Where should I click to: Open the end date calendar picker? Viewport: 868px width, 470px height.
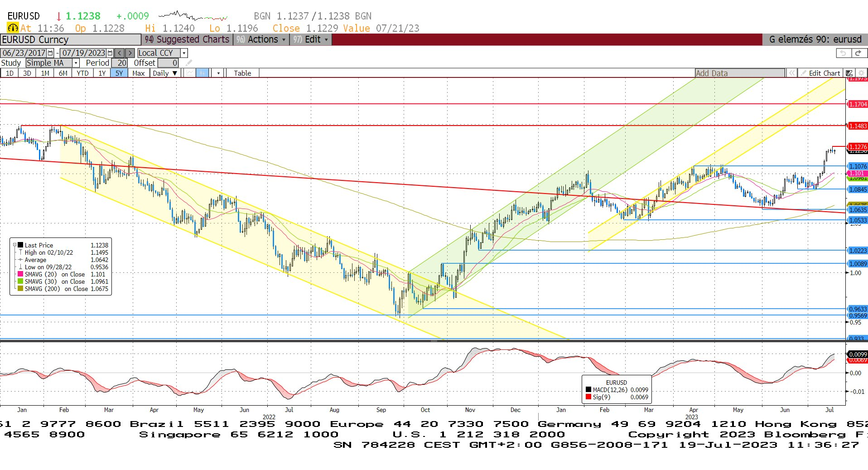click(x=110, y=53)
